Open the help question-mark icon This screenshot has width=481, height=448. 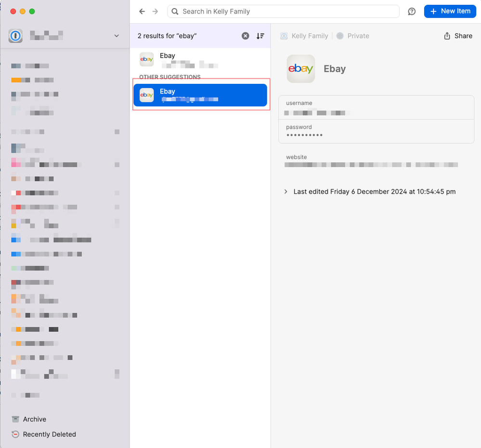tap(412, 12)
